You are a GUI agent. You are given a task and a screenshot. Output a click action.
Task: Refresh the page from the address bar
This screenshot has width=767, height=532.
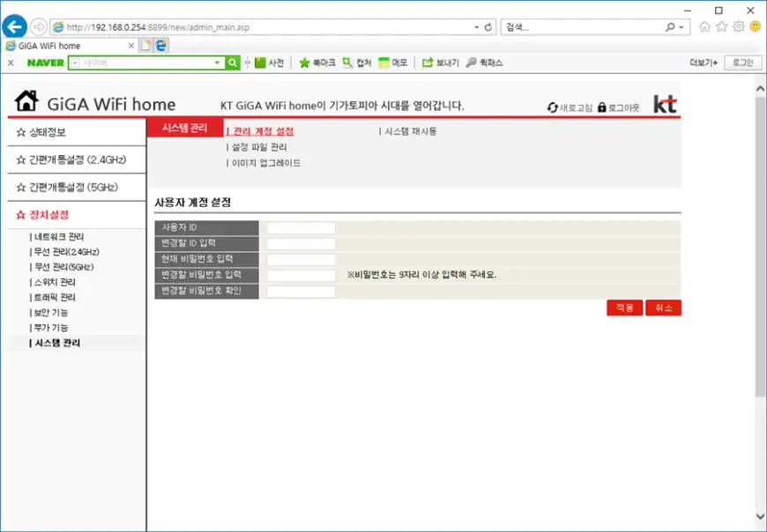tap(488, 27)
